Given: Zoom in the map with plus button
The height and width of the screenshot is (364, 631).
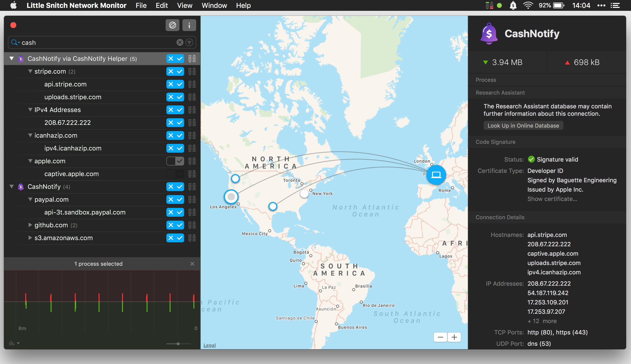Looking at the screenshot, I should tap(454, 337).
